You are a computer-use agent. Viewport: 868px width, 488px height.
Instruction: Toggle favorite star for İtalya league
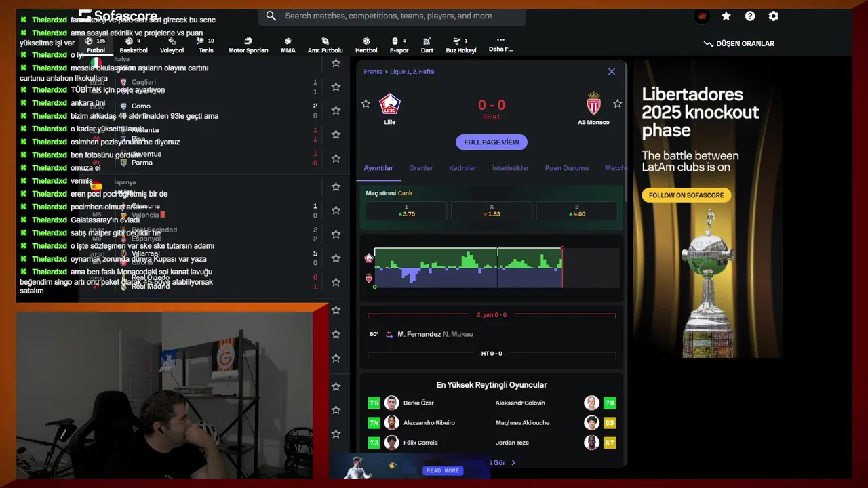336,63
